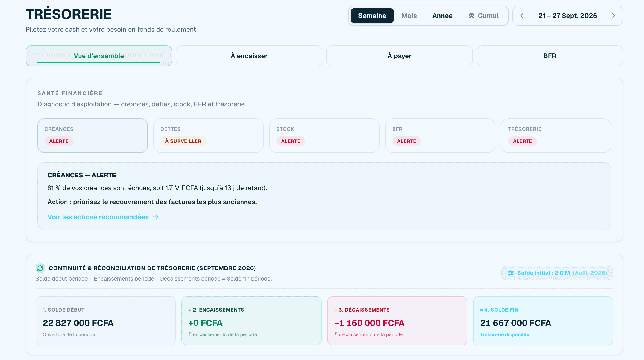Open the À encaisser tab

(249, 56)
